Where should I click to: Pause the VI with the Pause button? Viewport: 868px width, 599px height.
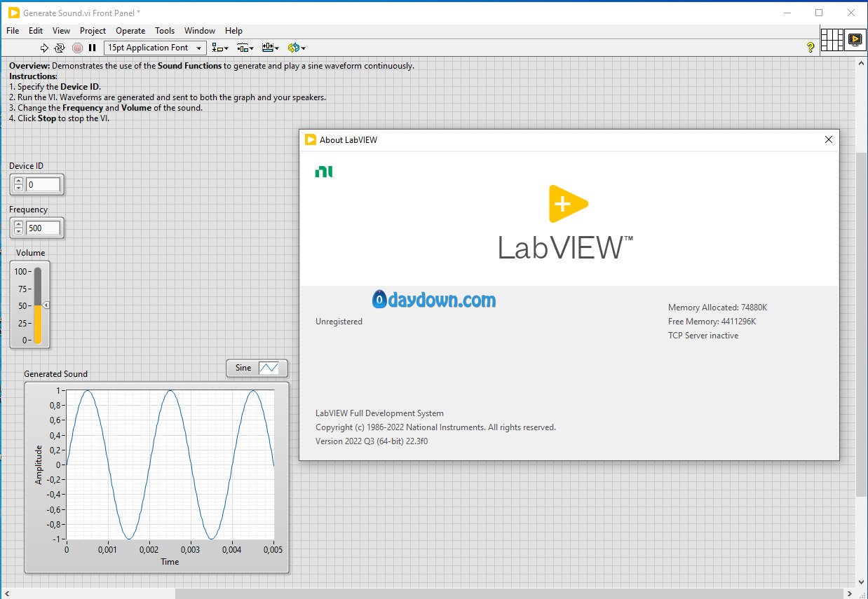[x=92, y=48]
